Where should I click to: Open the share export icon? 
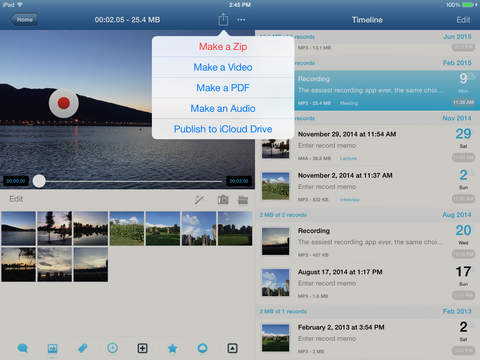(x=223, y=20)
